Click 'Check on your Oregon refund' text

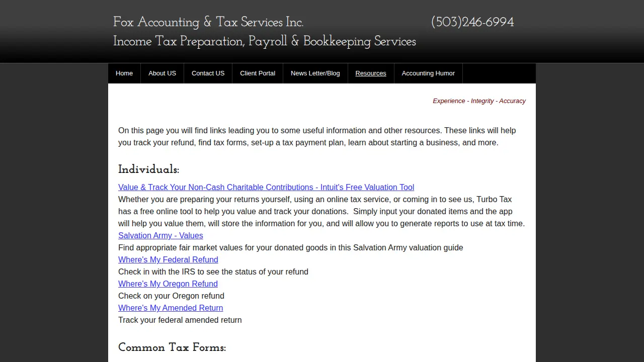click(x=171, y=296)
